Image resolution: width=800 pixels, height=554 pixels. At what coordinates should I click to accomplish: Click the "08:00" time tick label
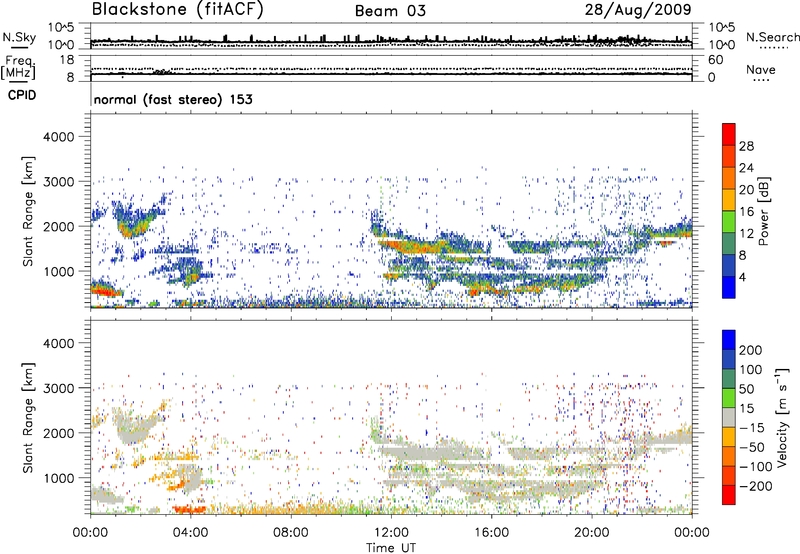pos(290,533)
